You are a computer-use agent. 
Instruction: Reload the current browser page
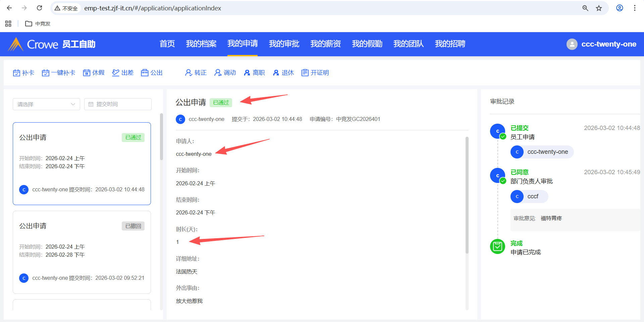[x=39, y=8]
